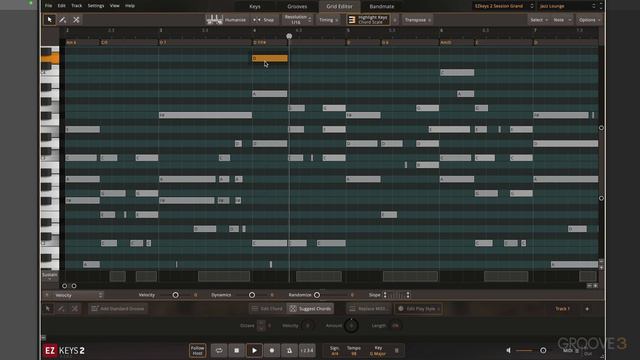Viewport: 640px width, 360px height.
Task: Click the Stop transport button
Action: tap(237, 350)
